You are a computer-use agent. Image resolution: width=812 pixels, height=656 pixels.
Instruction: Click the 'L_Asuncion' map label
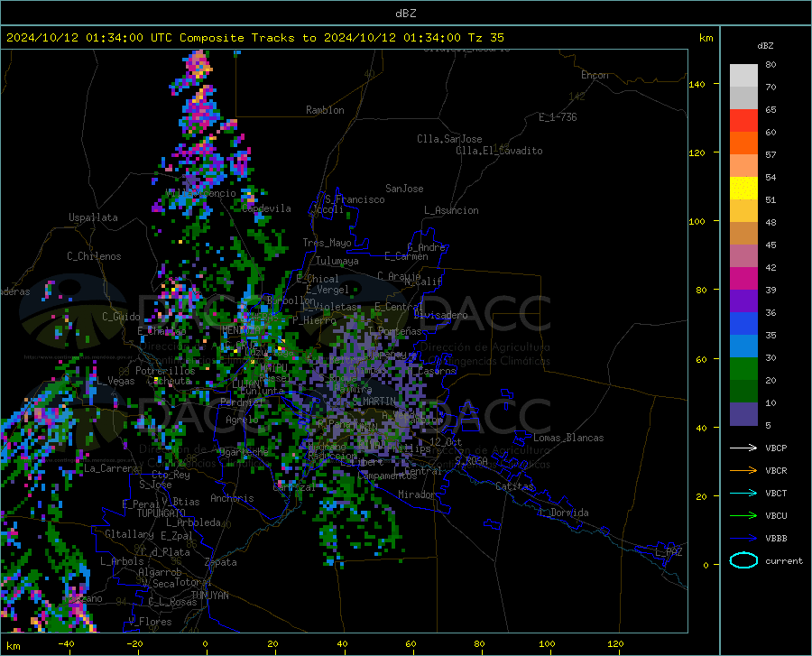point(451,210)
